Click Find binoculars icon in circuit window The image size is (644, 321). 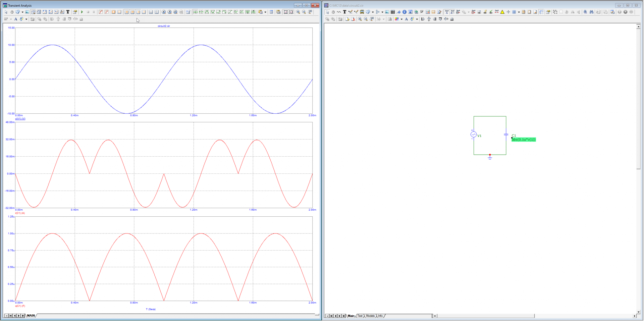tap(591, 12)
